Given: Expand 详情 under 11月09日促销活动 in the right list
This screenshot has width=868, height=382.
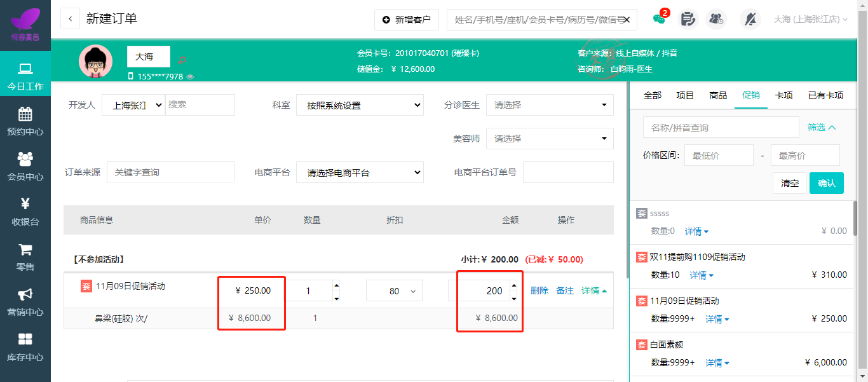Looking at the screenshot, I should pos(717,319).
